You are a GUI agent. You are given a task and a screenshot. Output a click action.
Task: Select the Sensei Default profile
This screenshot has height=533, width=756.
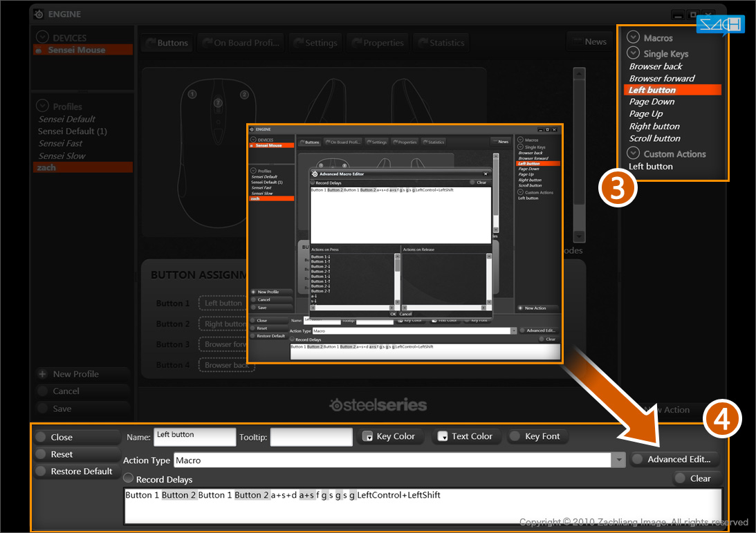[x=66, y=119]
